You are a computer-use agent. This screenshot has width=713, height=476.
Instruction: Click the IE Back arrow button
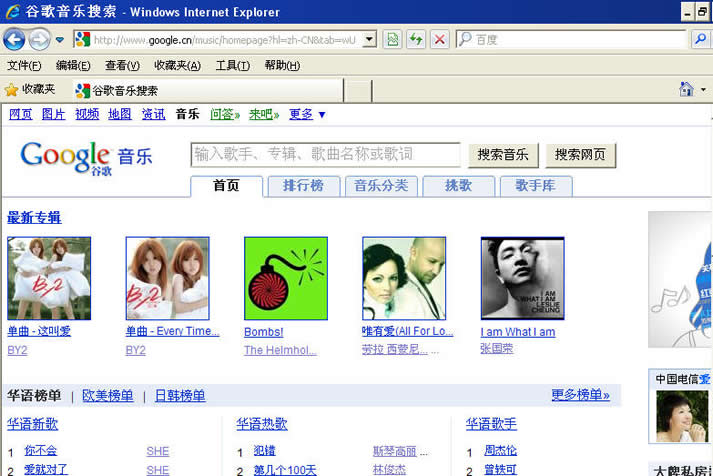pos(14,40)
